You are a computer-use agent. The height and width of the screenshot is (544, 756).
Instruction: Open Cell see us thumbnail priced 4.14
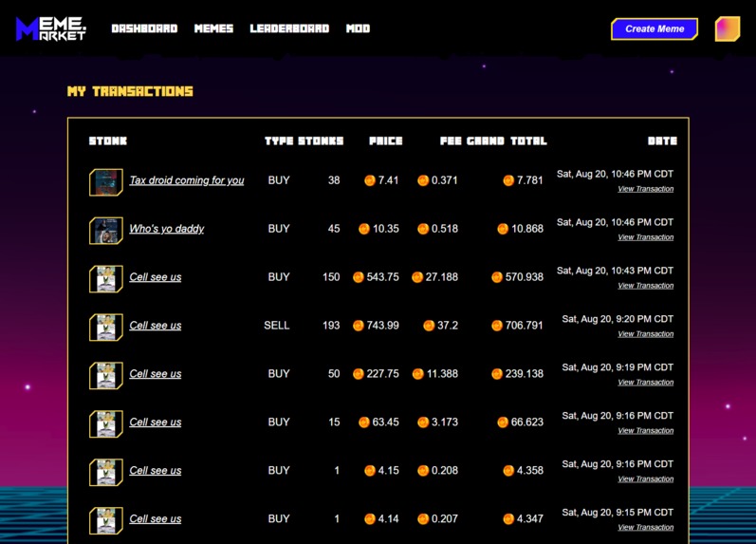[x=106, y=520]
